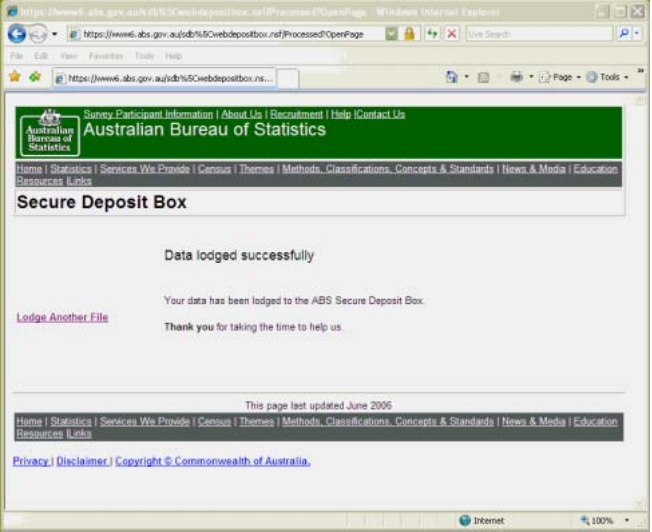Click Links in top navigation bar

[x=79, y=181]
